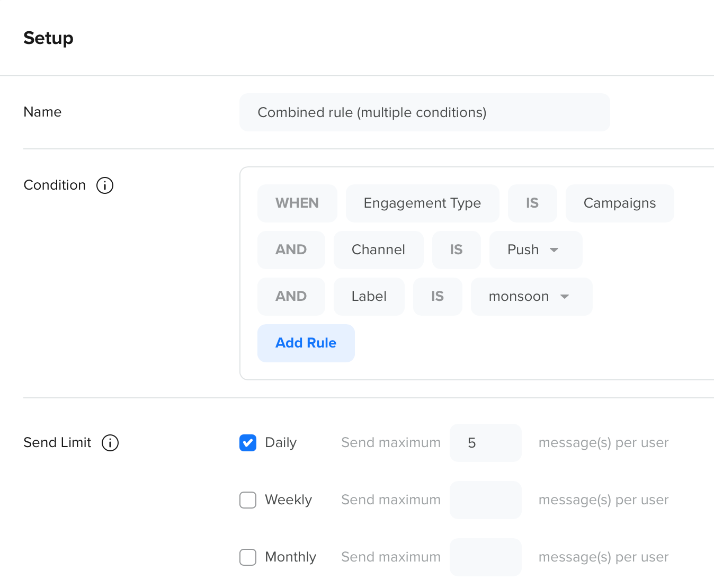This screenshot has height=588, width=714.
Task: Click the WHEN operator chip
Action: [x=297, y=203]
